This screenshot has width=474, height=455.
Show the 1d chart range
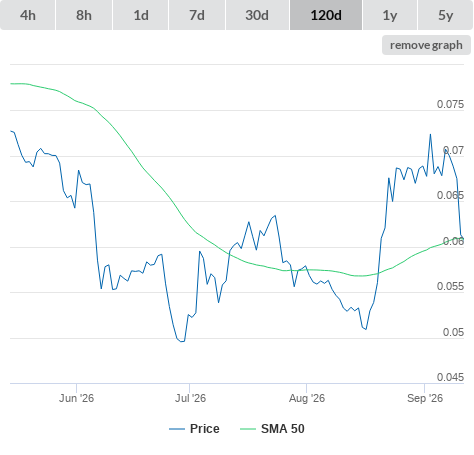[x=141, y=15]
